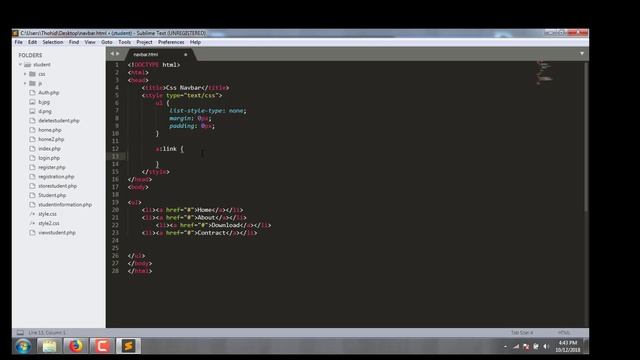
Task: Click the js folder icon
Action: [x=32, y=83]
